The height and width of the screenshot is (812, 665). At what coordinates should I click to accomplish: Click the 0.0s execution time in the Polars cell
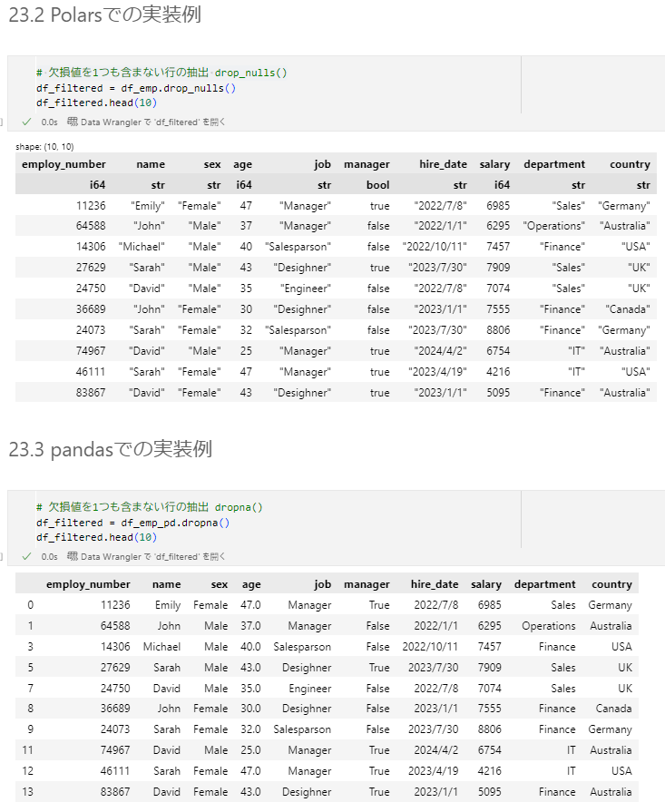pos(49,122)
